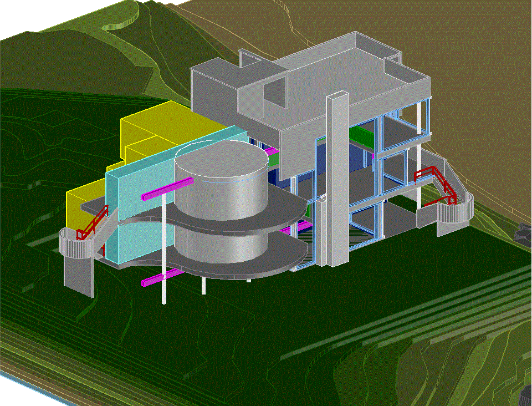Select the upper gray cylinder volume
532x406 pixels.
click(x=221, y=181)
